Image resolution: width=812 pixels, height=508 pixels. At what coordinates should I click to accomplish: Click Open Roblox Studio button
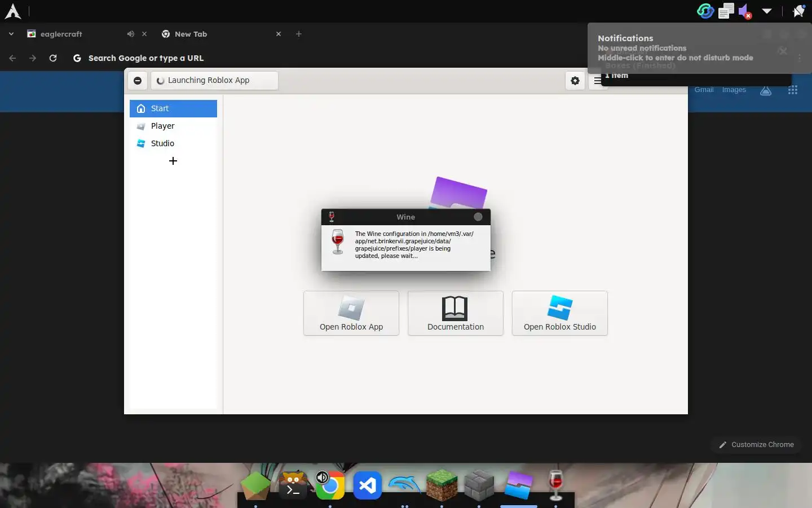(560, 313)
